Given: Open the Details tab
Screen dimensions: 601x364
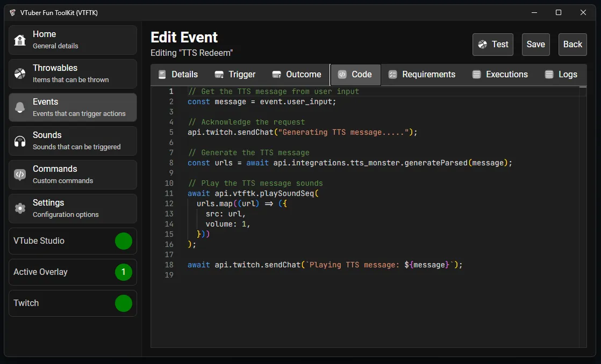Looking at the screenshot, I should click(x=178, y=75).
